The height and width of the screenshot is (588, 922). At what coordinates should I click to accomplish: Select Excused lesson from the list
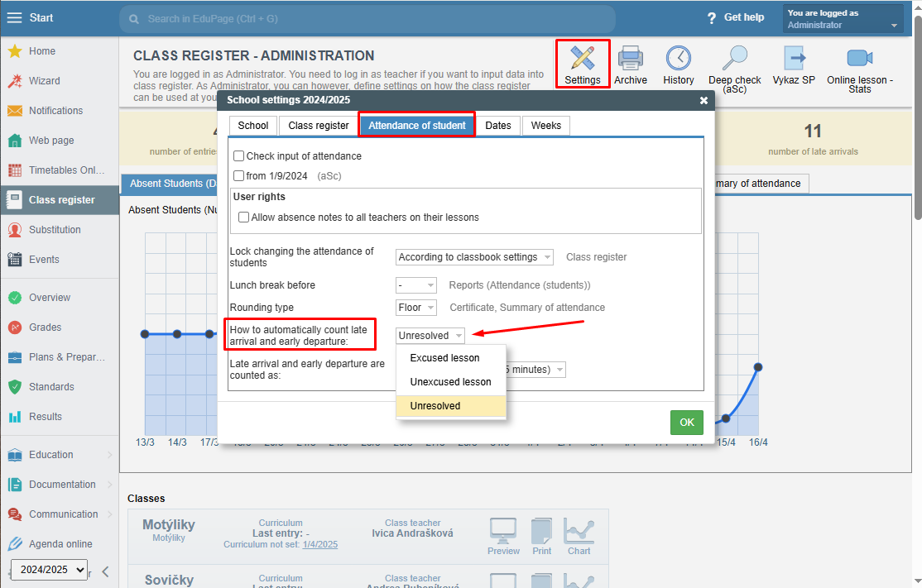tap(444, 358)
